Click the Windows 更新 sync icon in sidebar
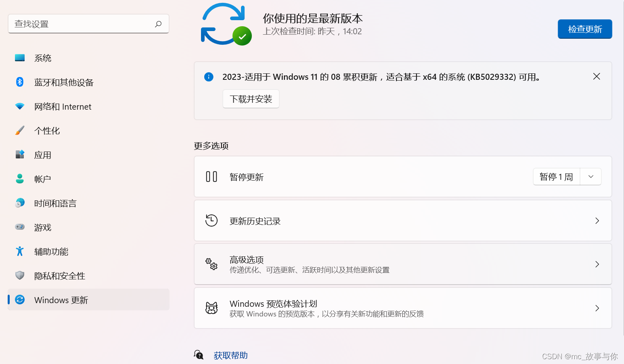This screenshot has height=364, width=624. click(x=20, y=300)
